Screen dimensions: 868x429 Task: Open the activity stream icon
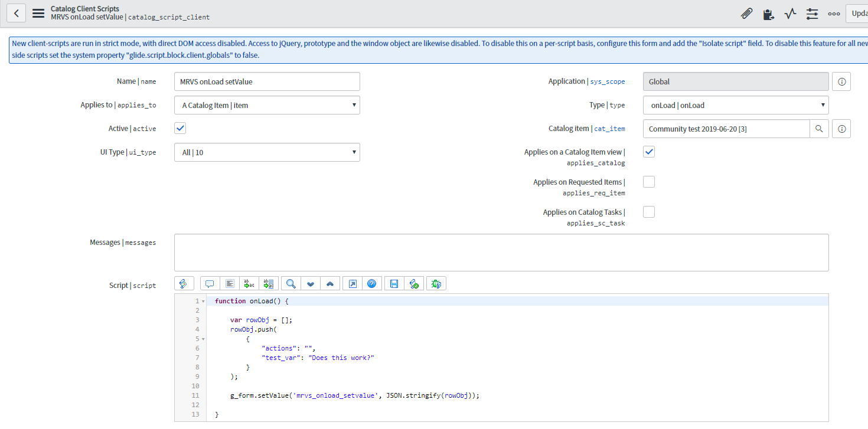pyautogui.click(x=790, y=13)
